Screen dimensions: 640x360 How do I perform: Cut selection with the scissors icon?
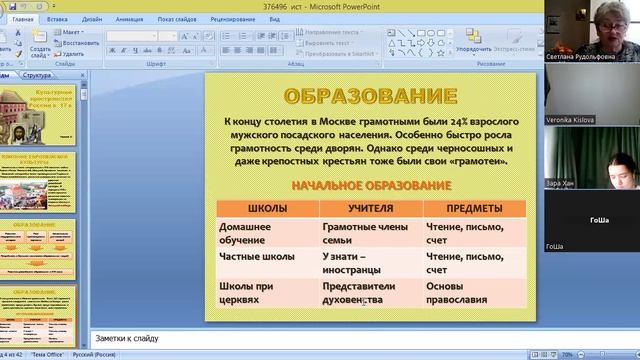(x=18, y=33)
